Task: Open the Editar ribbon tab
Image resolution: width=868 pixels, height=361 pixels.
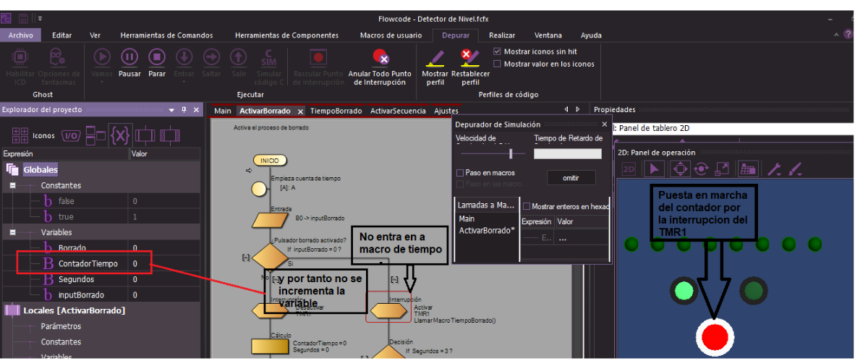Action: [62, 35]
